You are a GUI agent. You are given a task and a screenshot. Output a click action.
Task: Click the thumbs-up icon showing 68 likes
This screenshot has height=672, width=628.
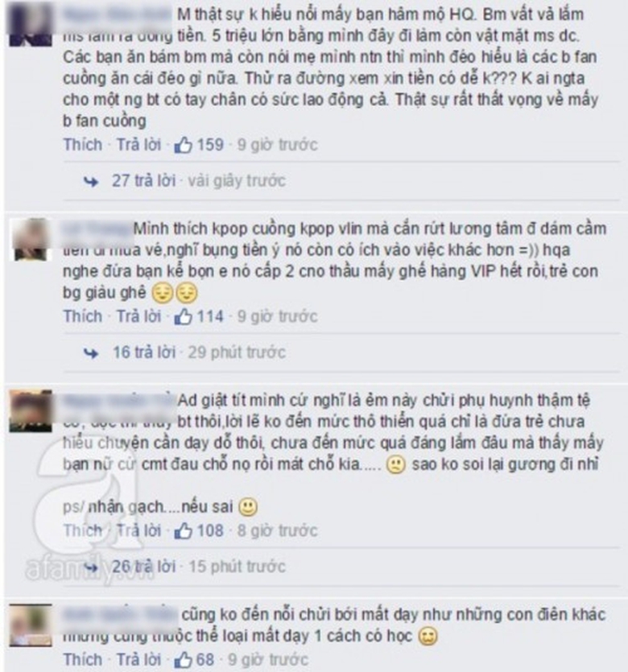coord(183,660)
